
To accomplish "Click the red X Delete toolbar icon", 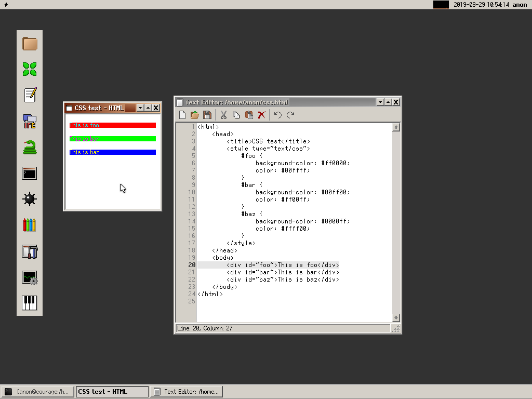I will (262, 115).
